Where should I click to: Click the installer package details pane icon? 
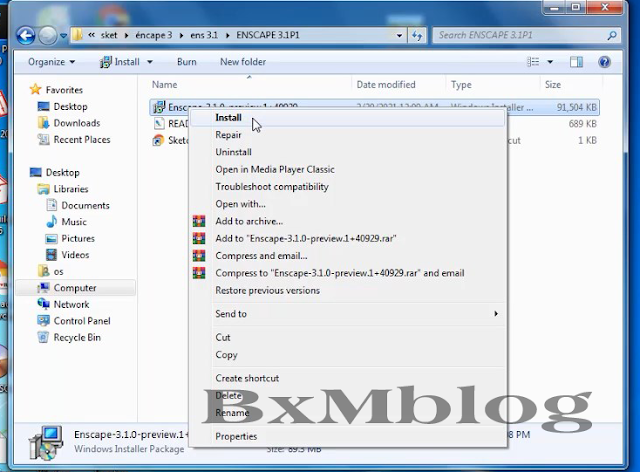point(46,442)
